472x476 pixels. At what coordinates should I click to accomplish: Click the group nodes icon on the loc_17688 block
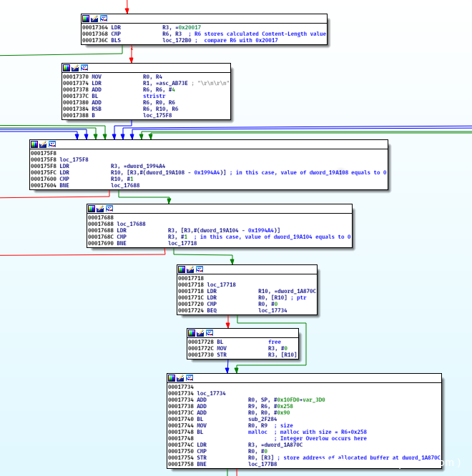point(109,209)
